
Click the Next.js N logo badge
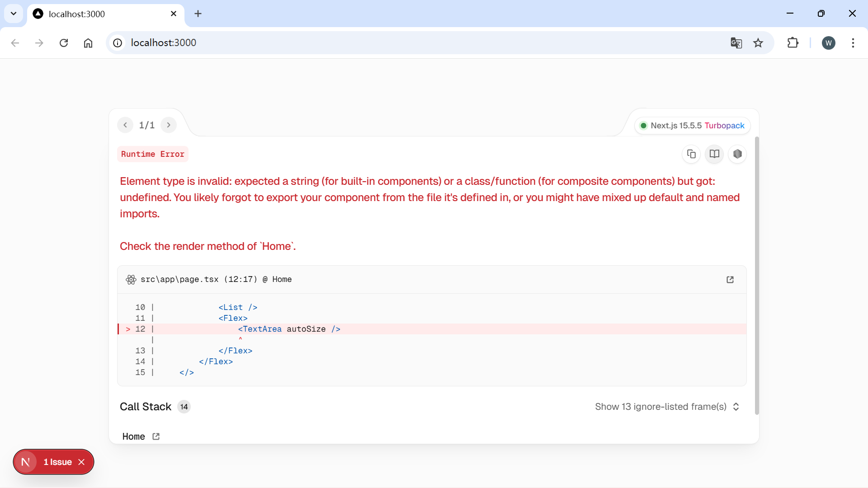coord(26,462)
